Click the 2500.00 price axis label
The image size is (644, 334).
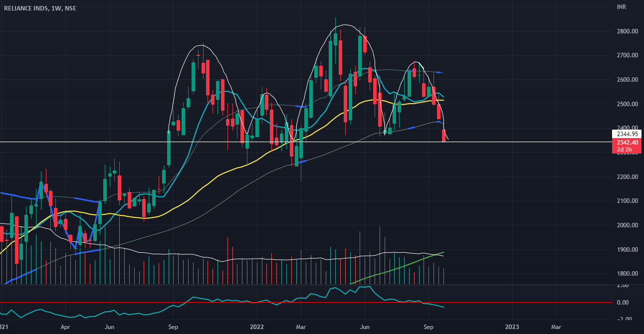[x=628, y=104]
